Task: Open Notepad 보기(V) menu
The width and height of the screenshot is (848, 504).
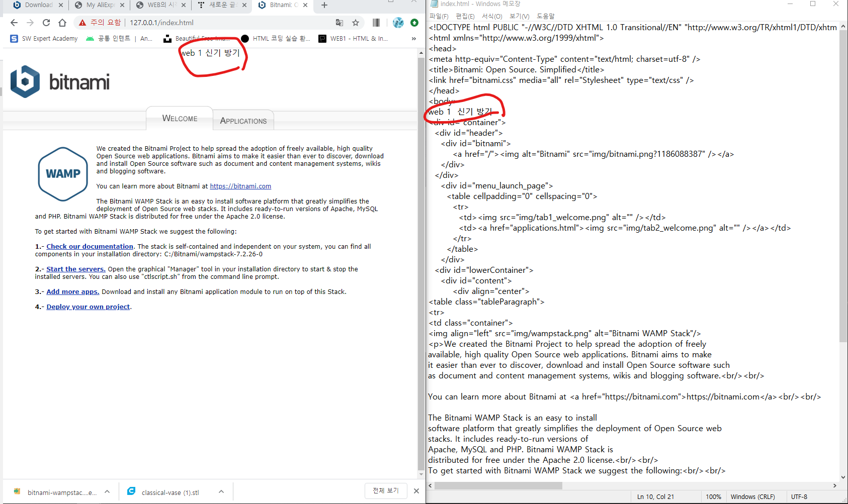Action: pos(519,16)
